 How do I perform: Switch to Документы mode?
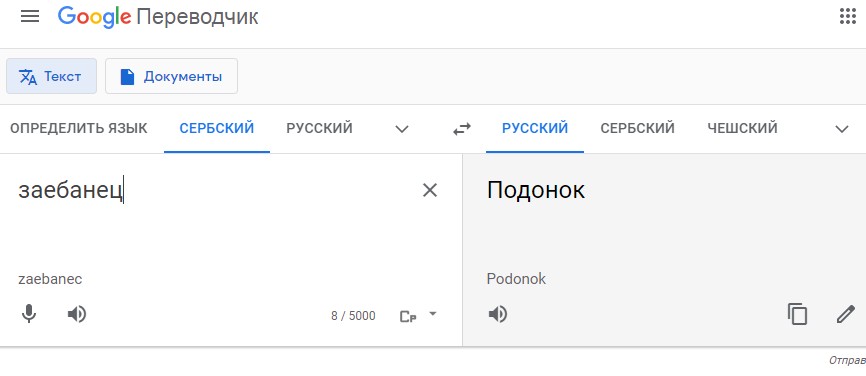click(172, 76)
